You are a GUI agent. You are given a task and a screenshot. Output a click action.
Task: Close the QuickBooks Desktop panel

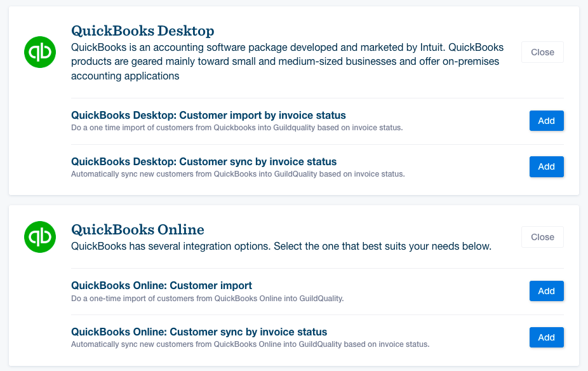pos(542,52)
